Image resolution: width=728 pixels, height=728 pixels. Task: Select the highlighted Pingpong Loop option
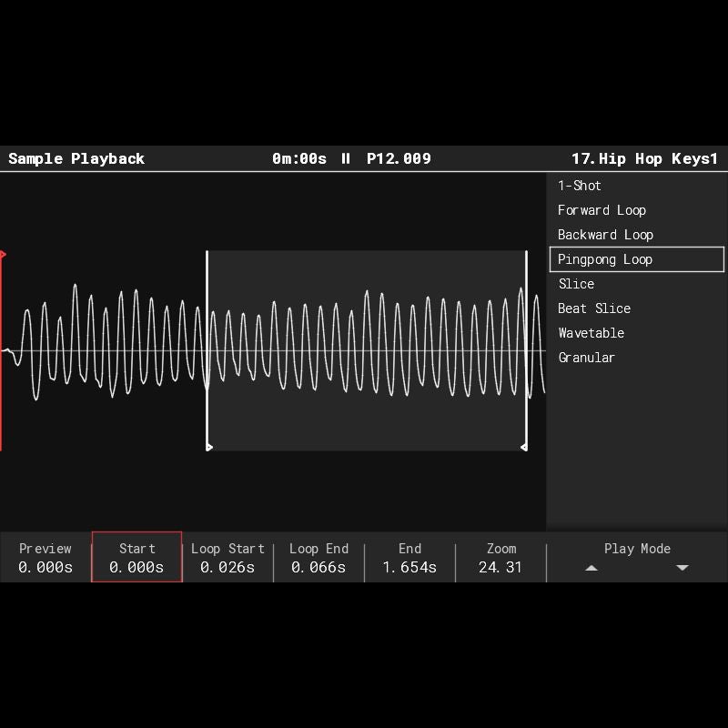(x=636, y=259)
